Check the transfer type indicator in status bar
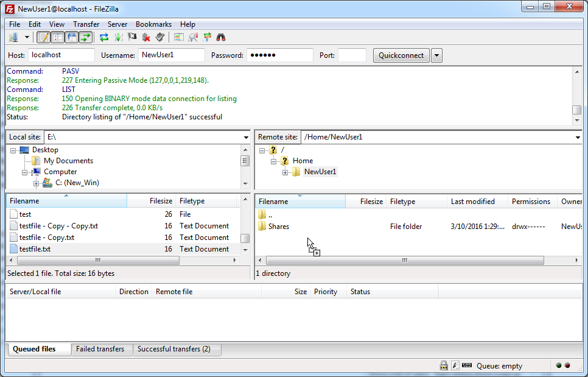This screenshot has height=377, width=588. [x=455, y=365]
